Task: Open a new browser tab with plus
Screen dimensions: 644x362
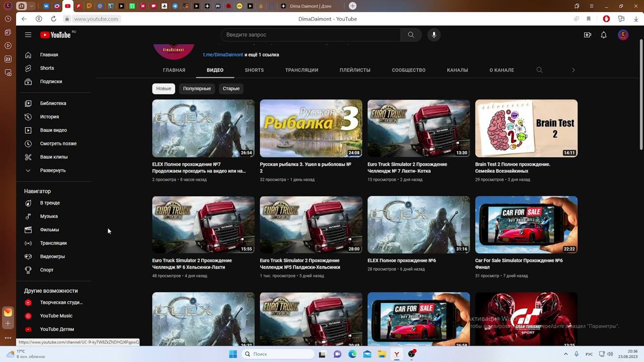Action: click(x=353, y=6)
